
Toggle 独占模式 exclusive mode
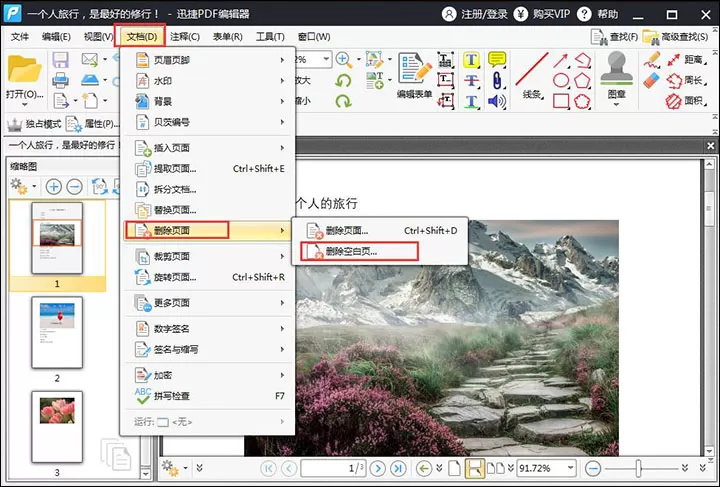point(34,124)
